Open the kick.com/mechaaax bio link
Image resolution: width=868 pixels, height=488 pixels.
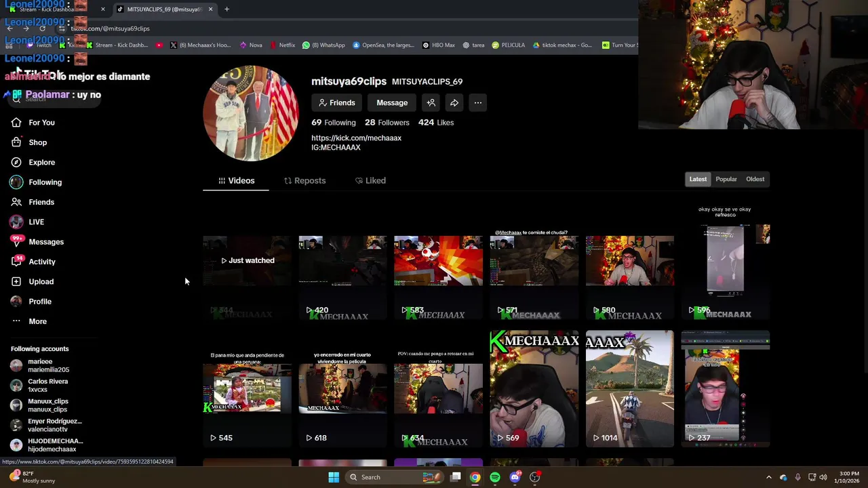coord(356,138)
